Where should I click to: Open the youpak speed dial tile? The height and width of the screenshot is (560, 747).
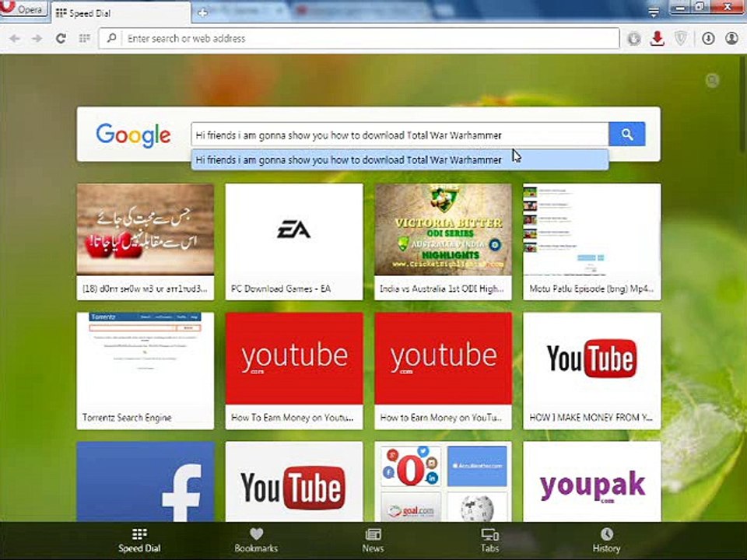(x=591, y=481)
